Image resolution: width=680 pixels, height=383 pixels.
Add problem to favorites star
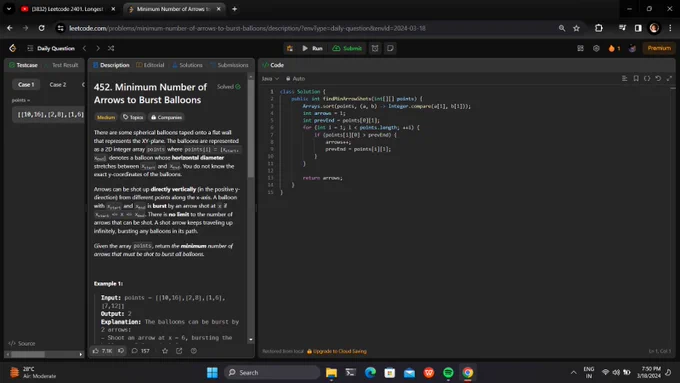(165, 350)
